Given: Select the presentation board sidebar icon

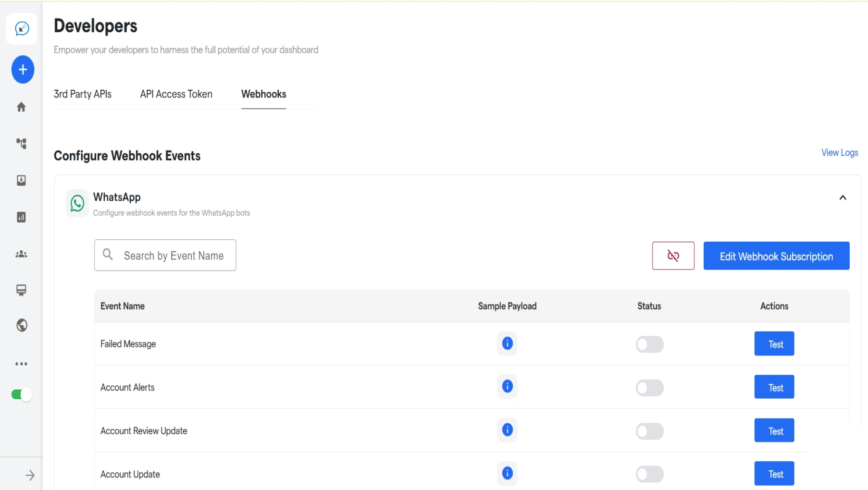Looking at the screenshot, I should click(21, 290).
